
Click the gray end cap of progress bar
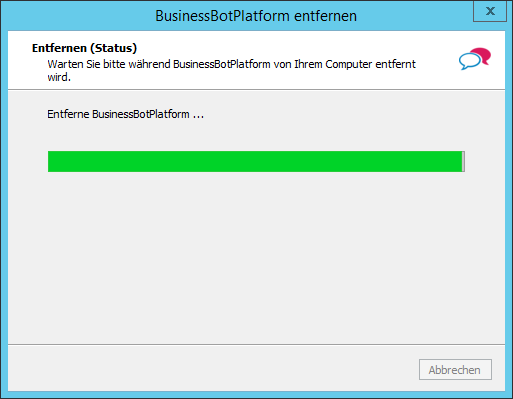[463, 161]
